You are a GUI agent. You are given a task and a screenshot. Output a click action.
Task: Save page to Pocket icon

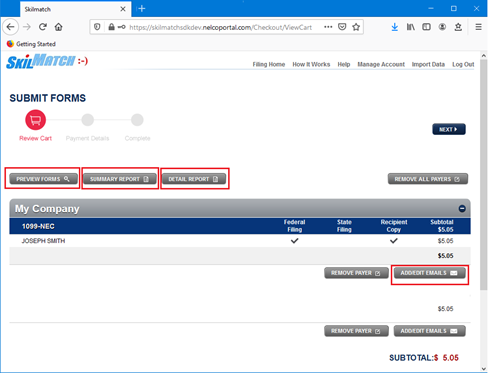click(342, 27)
